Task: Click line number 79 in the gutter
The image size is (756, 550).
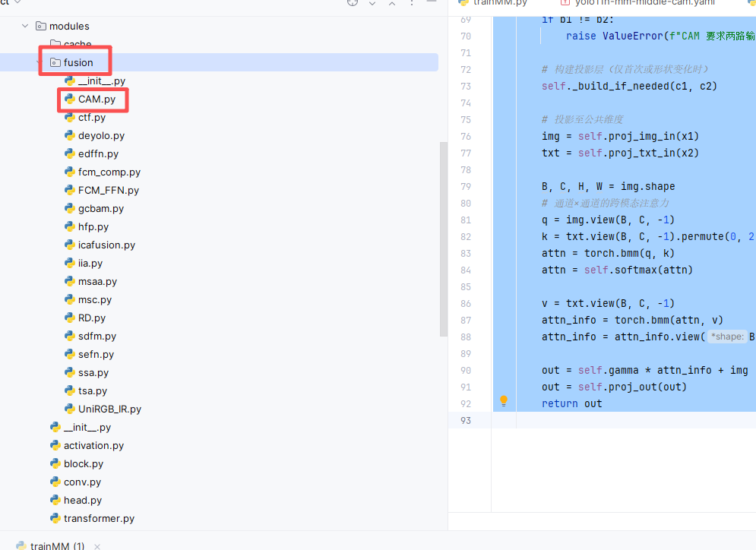Action: (x=465, y=187)
